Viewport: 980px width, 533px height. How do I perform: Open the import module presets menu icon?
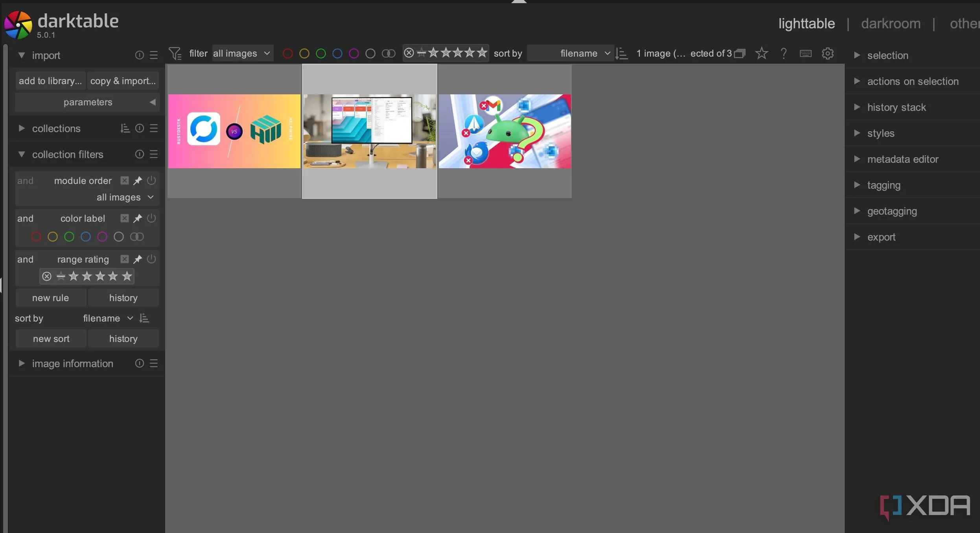click(154, 55)
